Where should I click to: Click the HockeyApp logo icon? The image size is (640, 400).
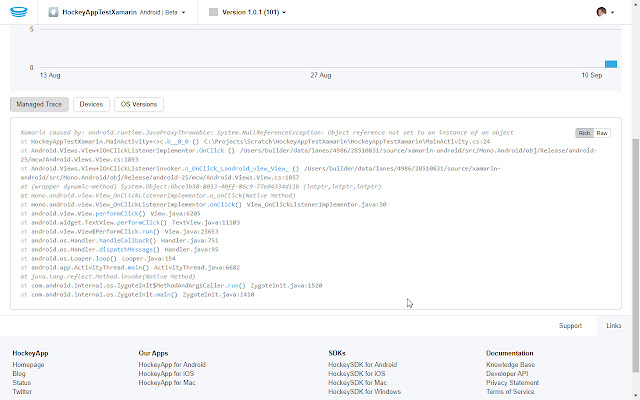[18, 12]
